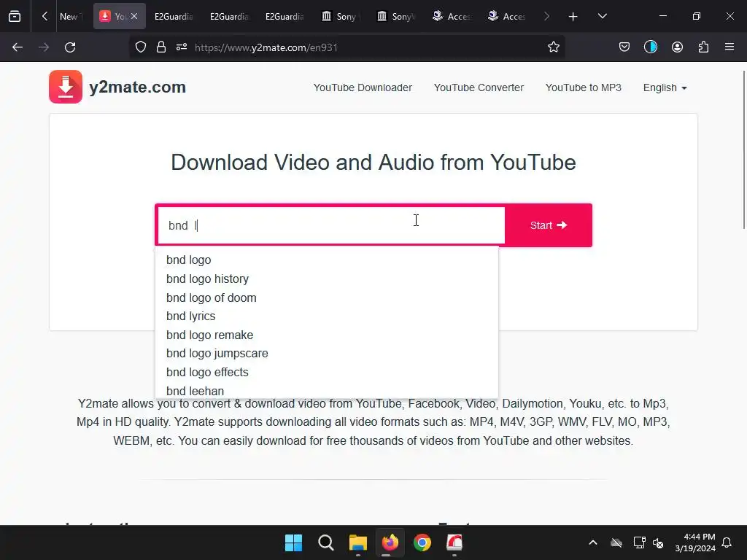
Task: Open the YouTube to MP3 nav link
Action: (x=583, y=87)
